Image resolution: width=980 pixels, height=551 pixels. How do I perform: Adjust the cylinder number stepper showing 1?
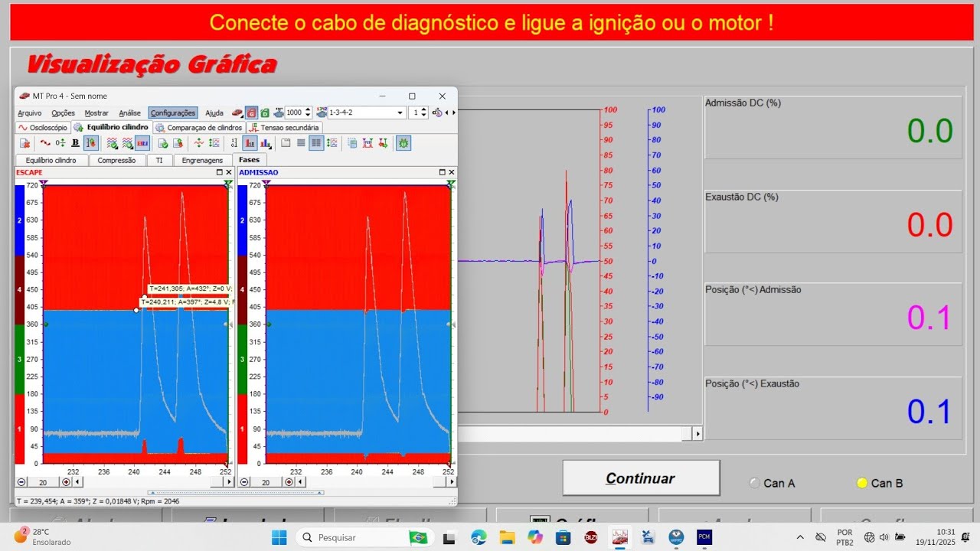pos(424,112)
